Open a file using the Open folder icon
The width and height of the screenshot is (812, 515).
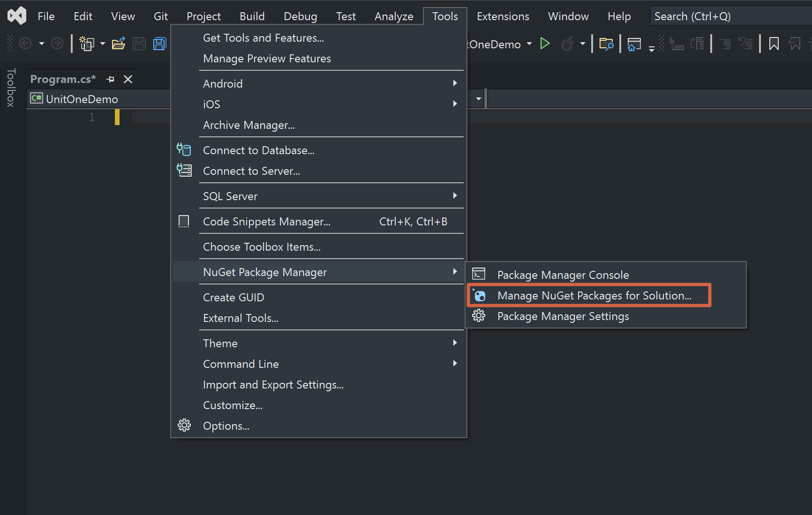(x=119, y=43)
